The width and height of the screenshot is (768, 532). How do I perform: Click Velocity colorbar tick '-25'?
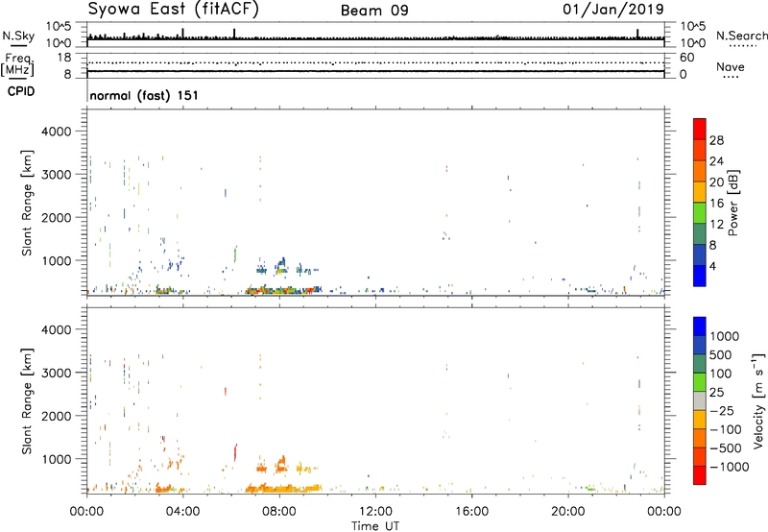[721, 410]
